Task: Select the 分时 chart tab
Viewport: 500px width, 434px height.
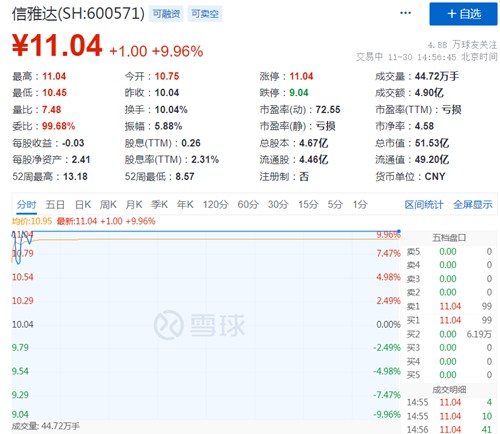Action: tap(27, 204)
